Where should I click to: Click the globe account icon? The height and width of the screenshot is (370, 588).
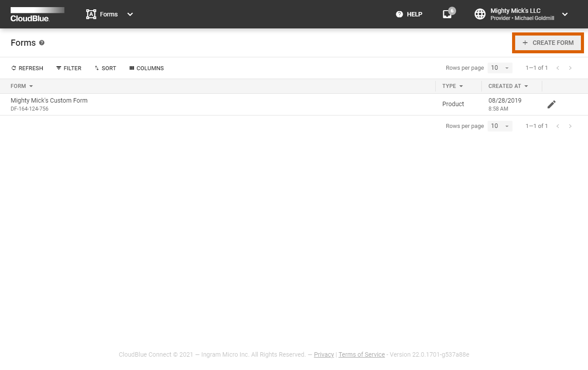point(480,14)
